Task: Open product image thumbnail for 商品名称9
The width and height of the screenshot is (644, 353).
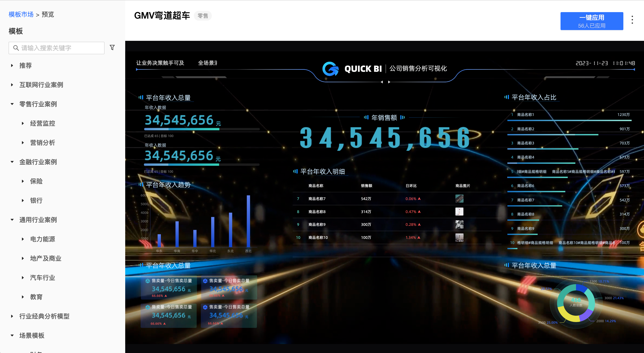Action: [x=459, y=224]
